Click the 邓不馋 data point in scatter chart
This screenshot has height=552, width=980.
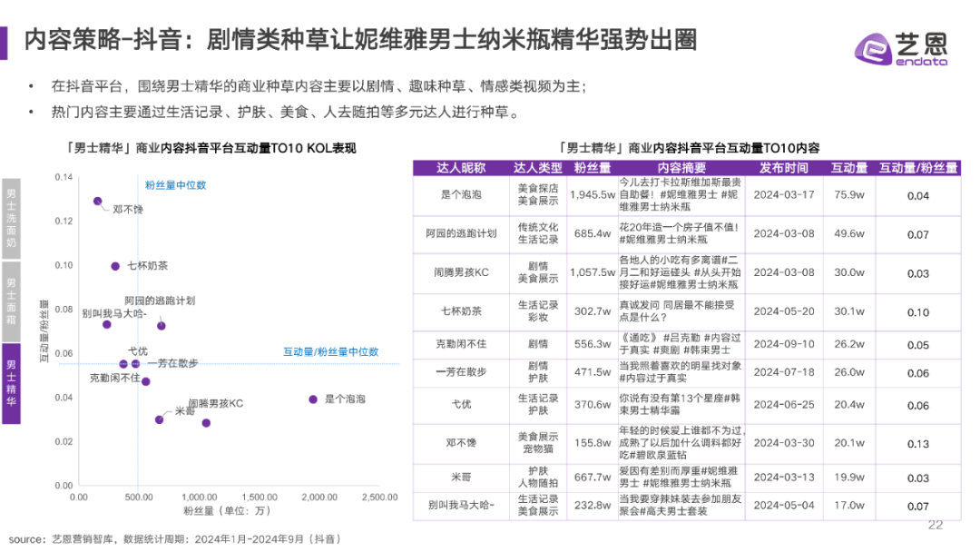[x=97, y=202]
